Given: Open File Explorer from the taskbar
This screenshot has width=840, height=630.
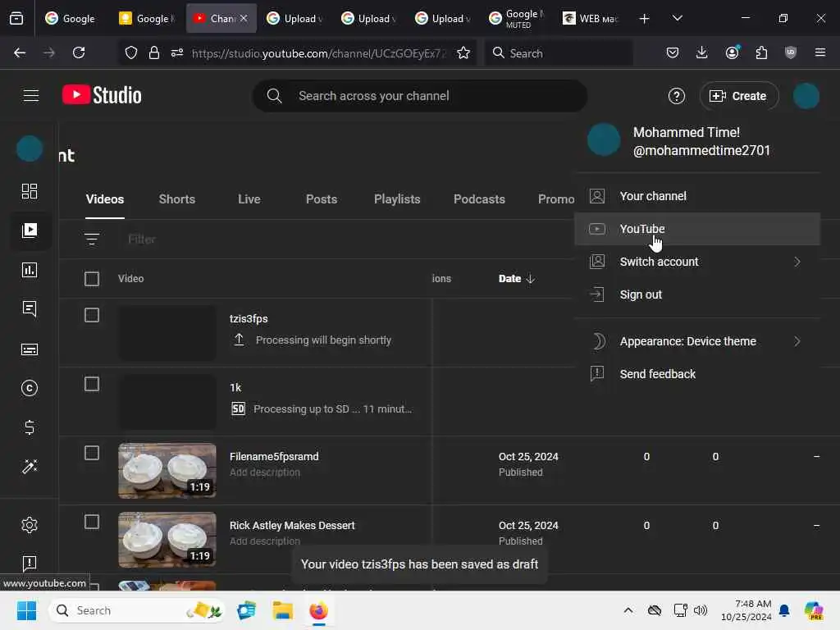Looking at the screenshot, I should (x=282, y=610).
